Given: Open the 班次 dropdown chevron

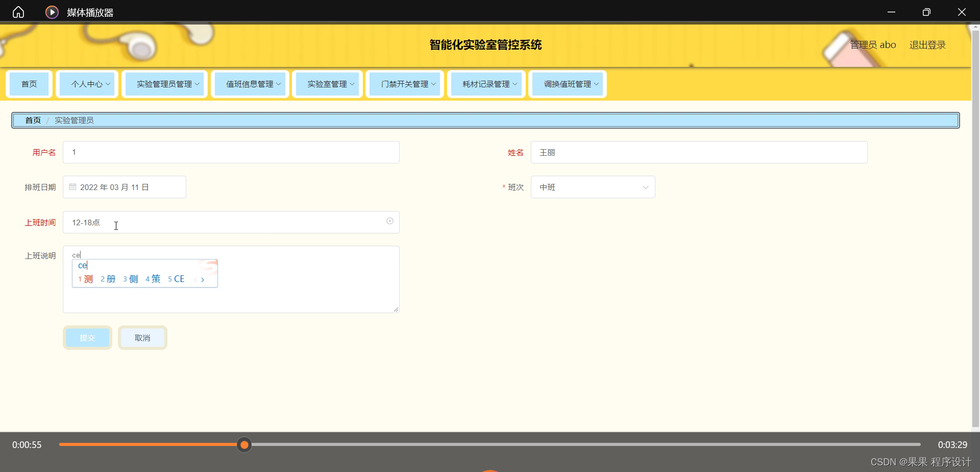Looking at the screenshot, I should pyautogui.click(x=645, y=187).
